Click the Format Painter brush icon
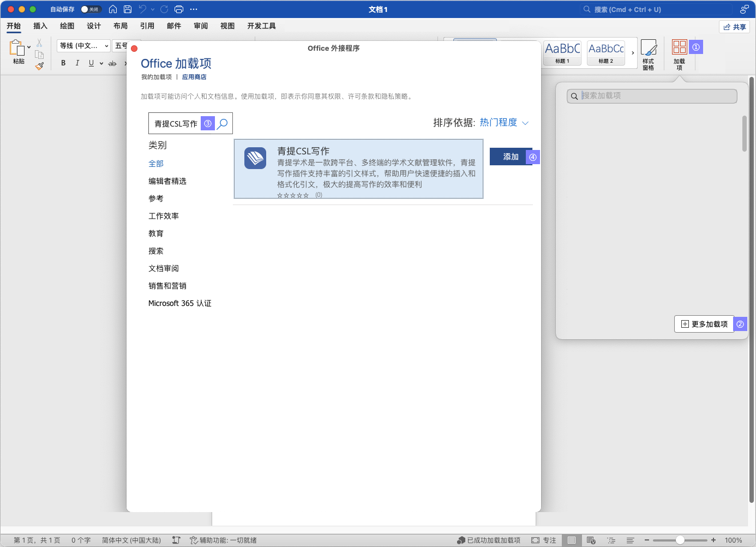756x547 pixels. click(x=39, y=66)
